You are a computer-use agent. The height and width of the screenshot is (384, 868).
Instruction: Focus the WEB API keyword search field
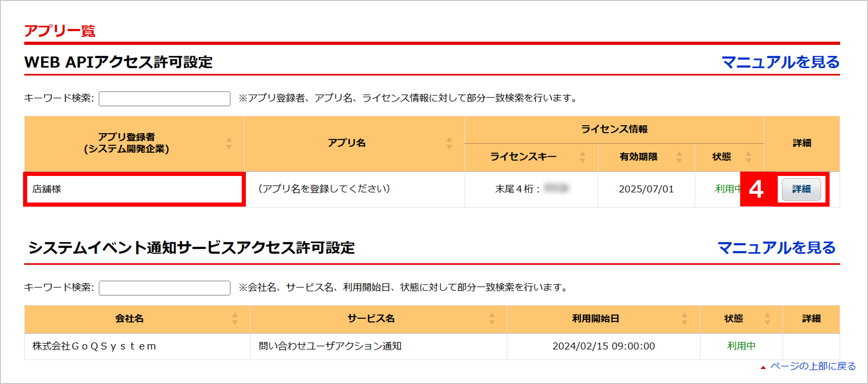164,99
